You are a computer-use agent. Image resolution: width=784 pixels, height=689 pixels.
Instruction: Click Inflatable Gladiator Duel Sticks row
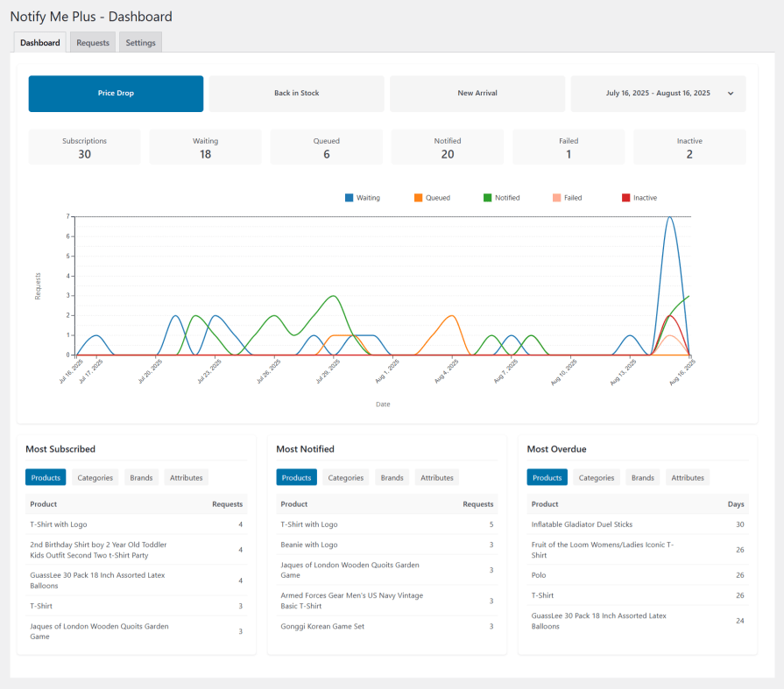tap(582, 524)
